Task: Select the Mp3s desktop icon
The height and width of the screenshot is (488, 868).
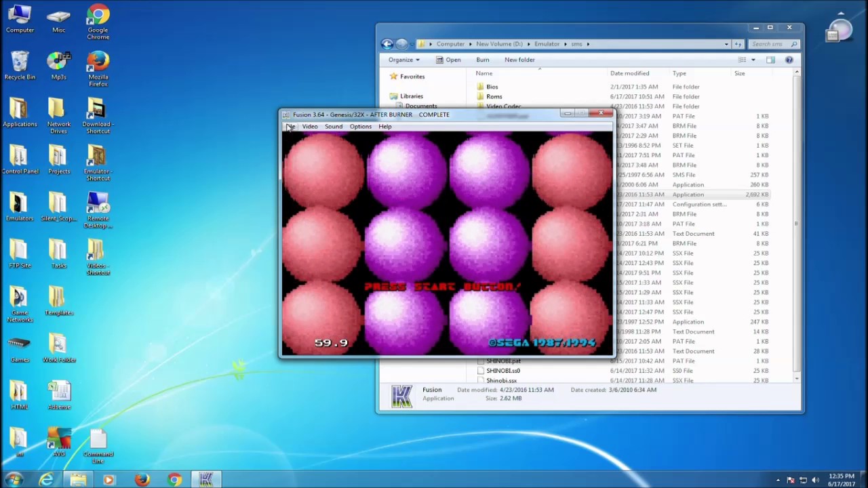Action: [x=59, y=66]
